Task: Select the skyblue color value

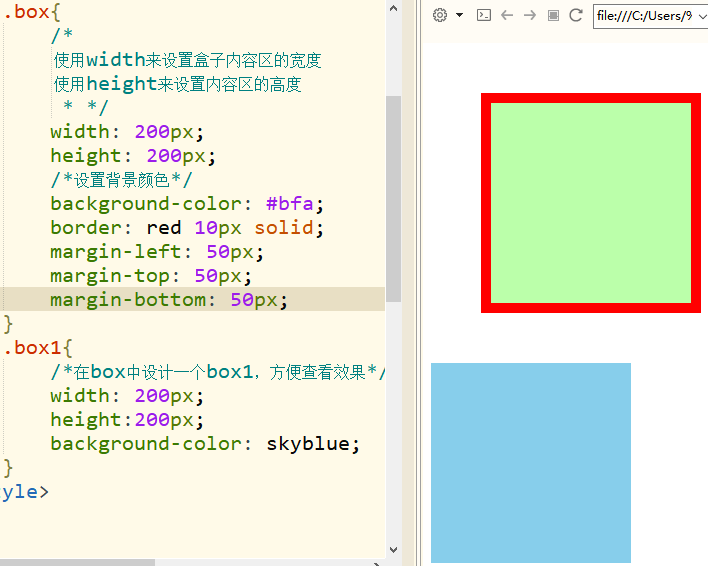Action: [x=307, y=444]
